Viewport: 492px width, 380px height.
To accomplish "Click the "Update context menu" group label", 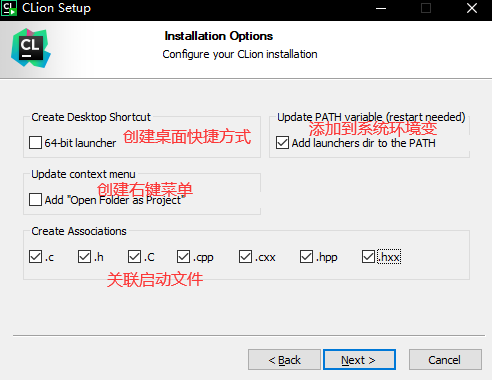I will [x=83, y=174].
